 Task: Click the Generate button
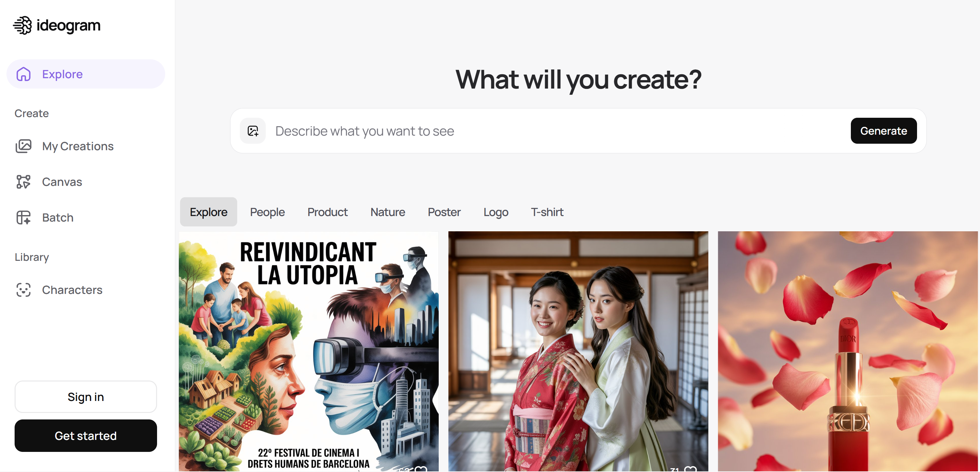tap(884, 131)
